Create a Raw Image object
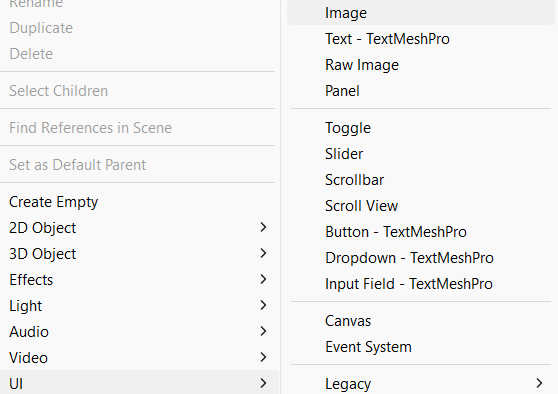The image size is (558, 394). click(x=421, y=65)
